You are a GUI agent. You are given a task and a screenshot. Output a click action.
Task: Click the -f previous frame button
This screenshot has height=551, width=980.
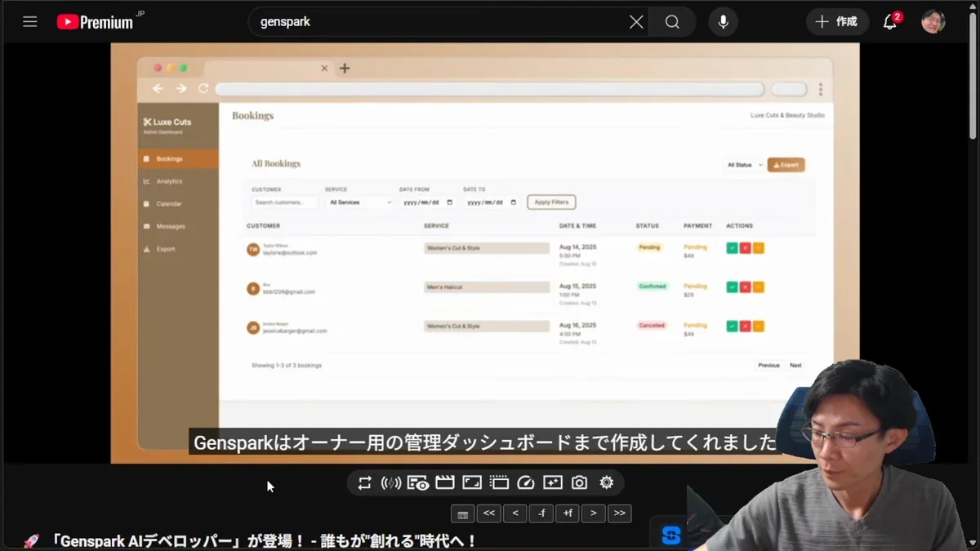click(541, 513)
